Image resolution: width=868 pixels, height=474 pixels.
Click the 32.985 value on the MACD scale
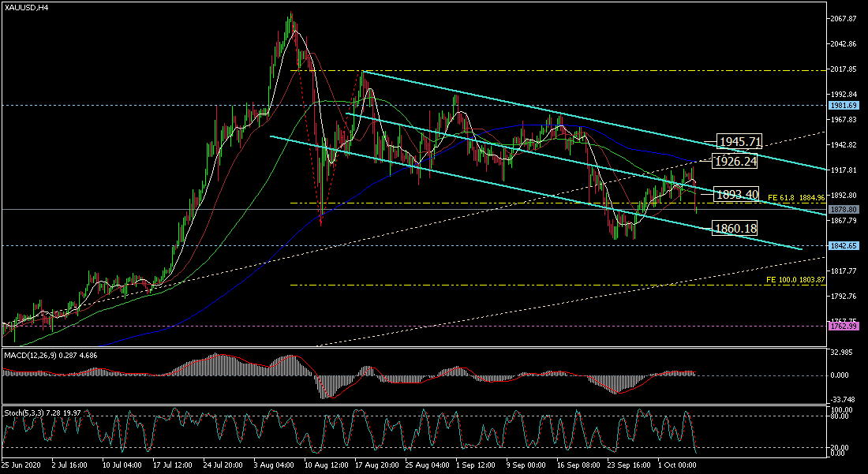tap(843, 352)
